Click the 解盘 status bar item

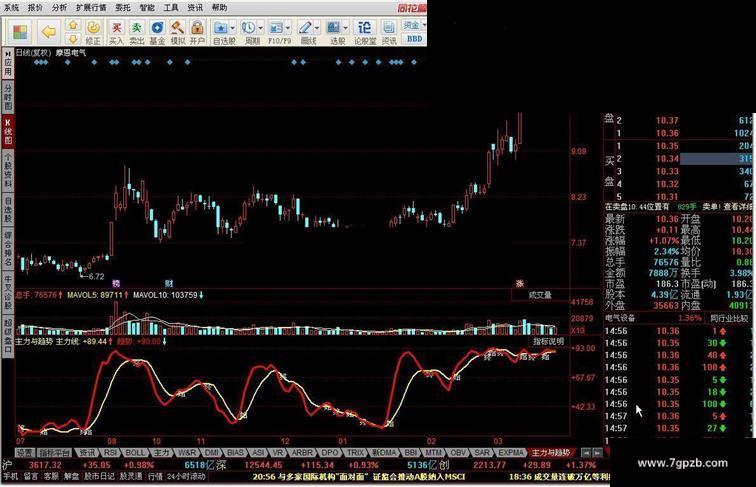click(71, 476)
